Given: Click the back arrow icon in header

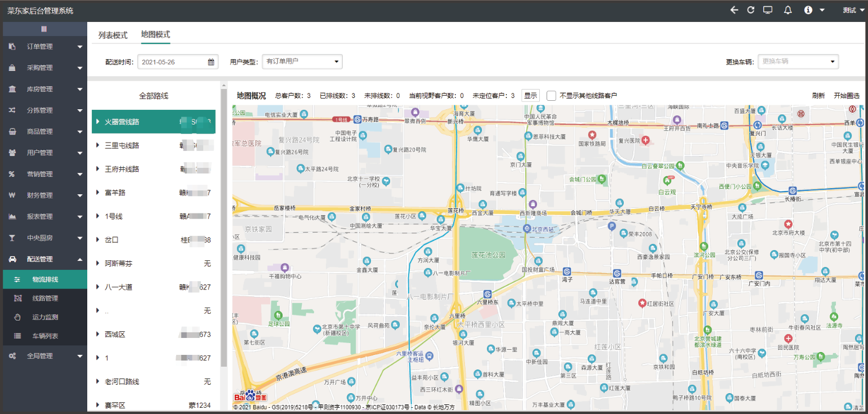Looking at the screenshot, I should pos(734,10).
